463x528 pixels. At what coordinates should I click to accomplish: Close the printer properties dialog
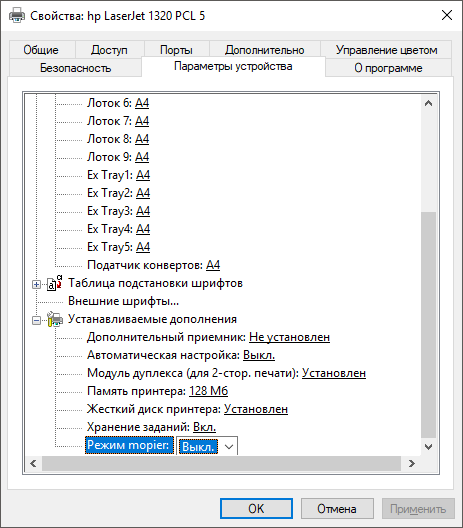pyautogui.click(x=447, y=15)
